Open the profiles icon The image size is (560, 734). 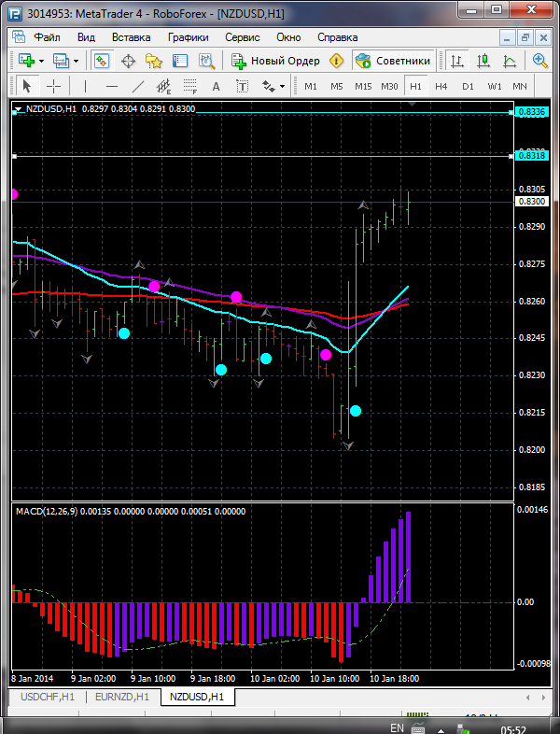(x=61, y=61)
